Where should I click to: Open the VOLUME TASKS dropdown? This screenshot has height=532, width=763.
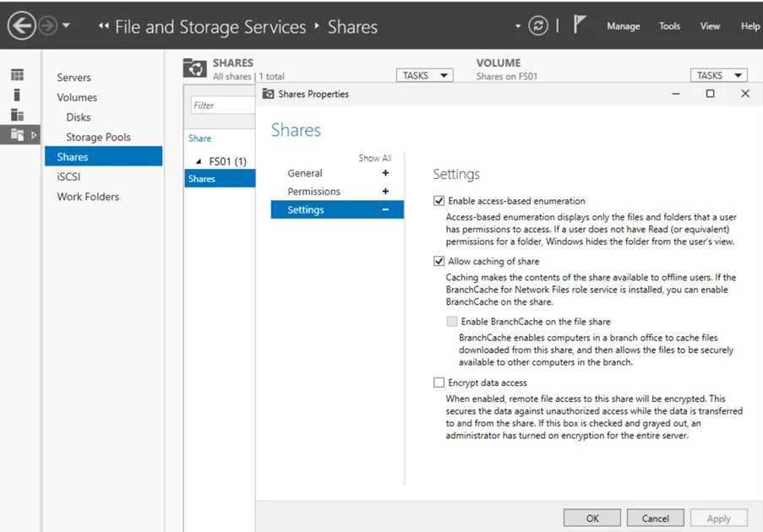pos(718,75)
